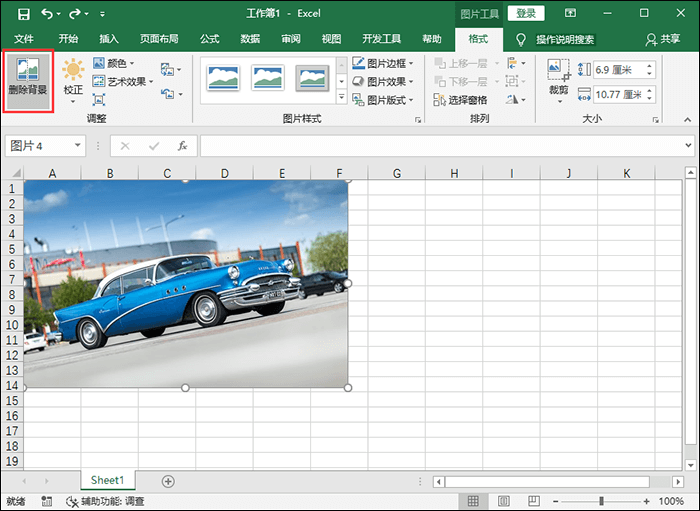This screenshot has width=700, height=511.
Task: Click the shape height field 6.9 厘米
Action: pos(618,70)
